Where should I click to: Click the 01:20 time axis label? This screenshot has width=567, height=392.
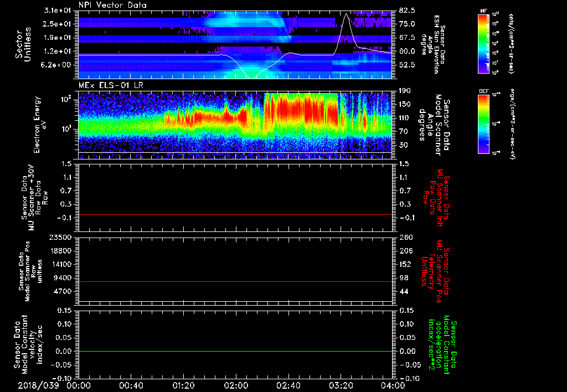183,385
